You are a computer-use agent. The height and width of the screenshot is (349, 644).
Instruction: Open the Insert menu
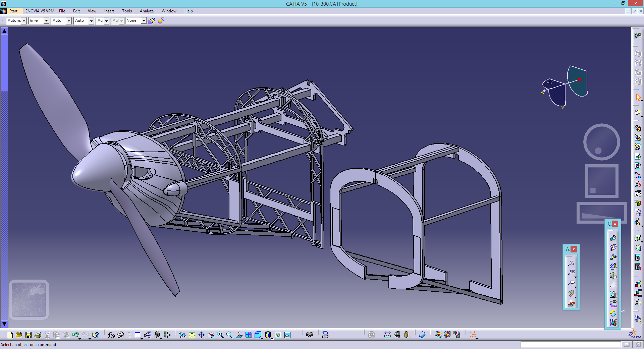pos(109,11)
